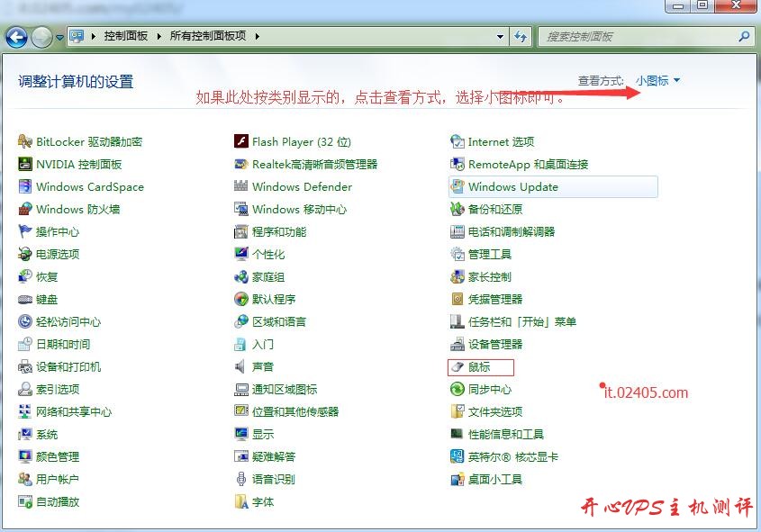This screenshot has width=761, height=532.
Task: Open the 桌面小工具 icon
Action: (458, 479)
